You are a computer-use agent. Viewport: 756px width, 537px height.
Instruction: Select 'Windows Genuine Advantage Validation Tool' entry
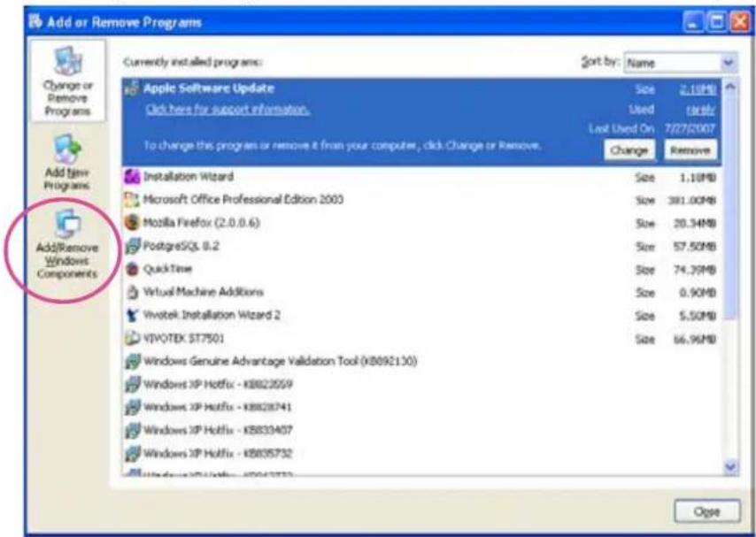[422, 362]
